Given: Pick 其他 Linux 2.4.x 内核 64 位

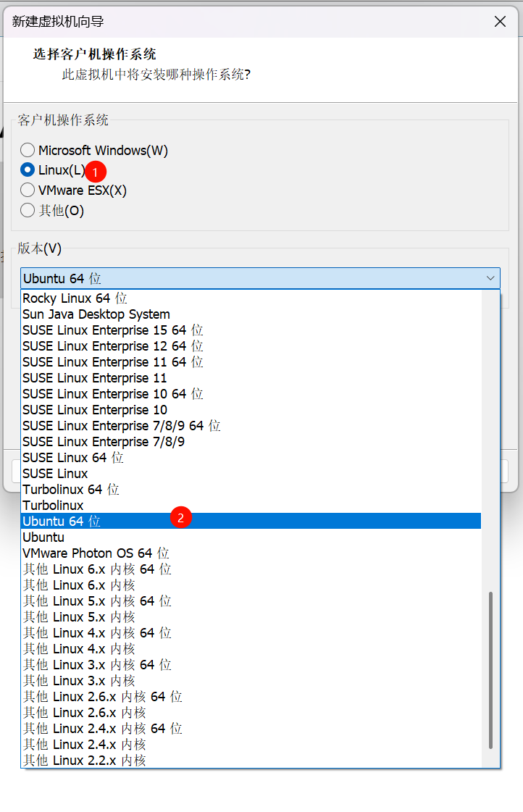Looking at the screenshot, I should pyautogui.click(x=251, y=728).
